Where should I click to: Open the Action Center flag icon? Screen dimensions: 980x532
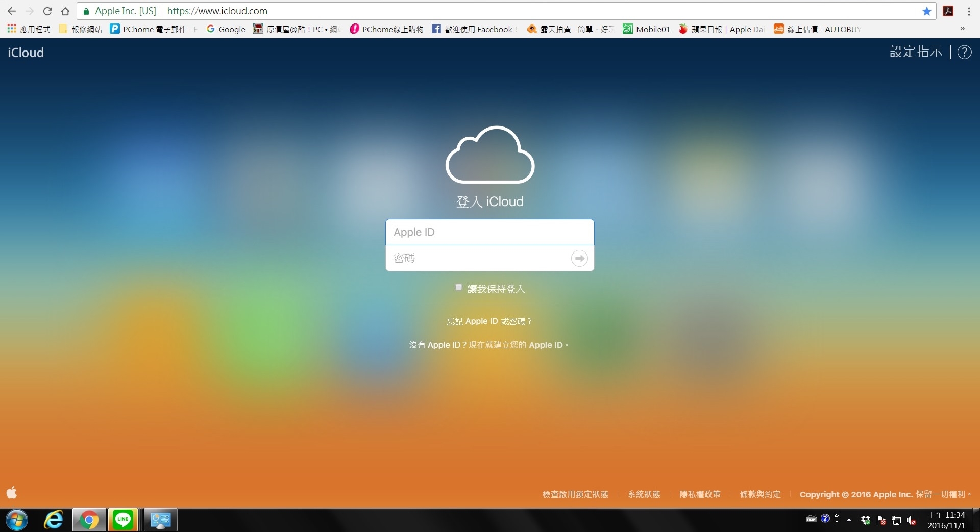click(881, 520)
